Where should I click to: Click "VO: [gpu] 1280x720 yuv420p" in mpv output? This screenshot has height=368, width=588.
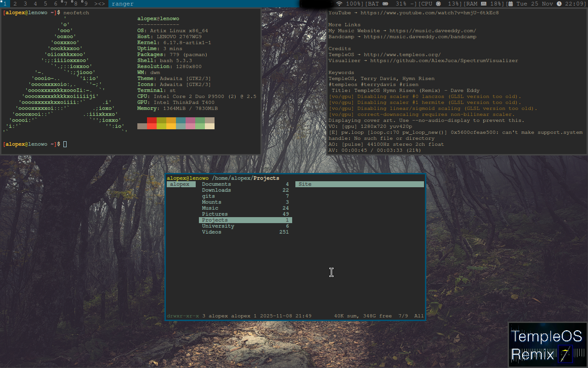coord(370,126)
